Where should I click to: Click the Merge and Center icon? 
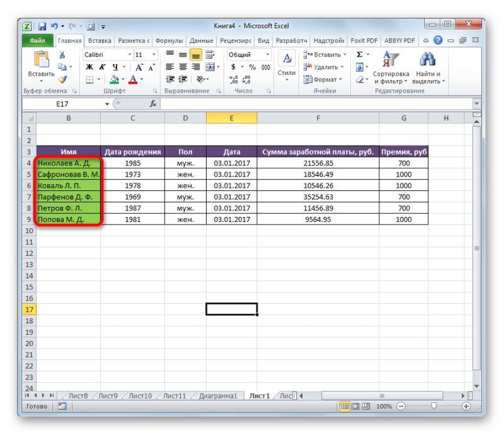point(210,67)
